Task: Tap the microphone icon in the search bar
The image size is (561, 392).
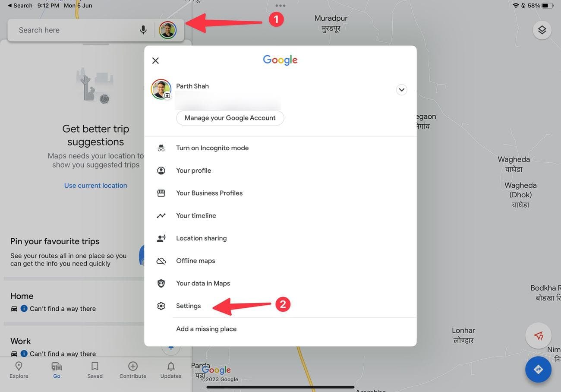Action: tap(143, 30)
